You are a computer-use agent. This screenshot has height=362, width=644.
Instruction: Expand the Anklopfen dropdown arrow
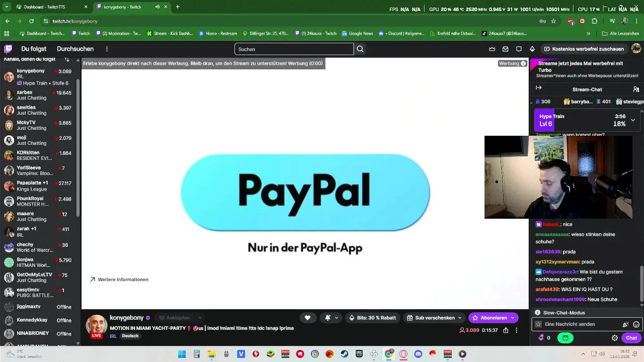click(200, 318)
